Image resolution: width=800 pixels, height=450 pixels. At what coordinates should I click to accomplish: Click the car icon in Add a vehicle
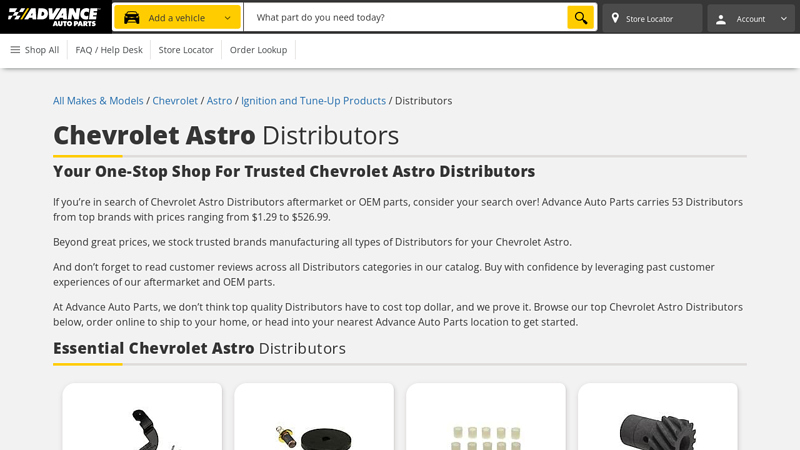click(x=132, y=18)
